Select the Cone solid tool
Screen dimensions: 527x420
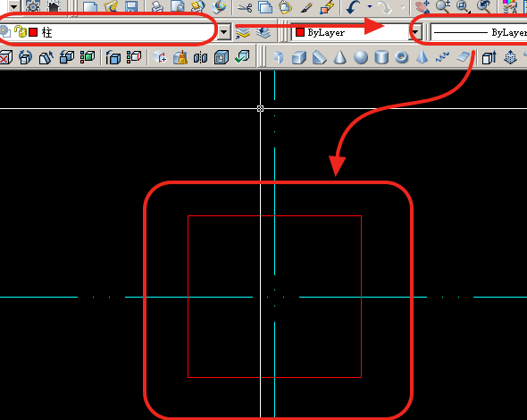(340, 57)
